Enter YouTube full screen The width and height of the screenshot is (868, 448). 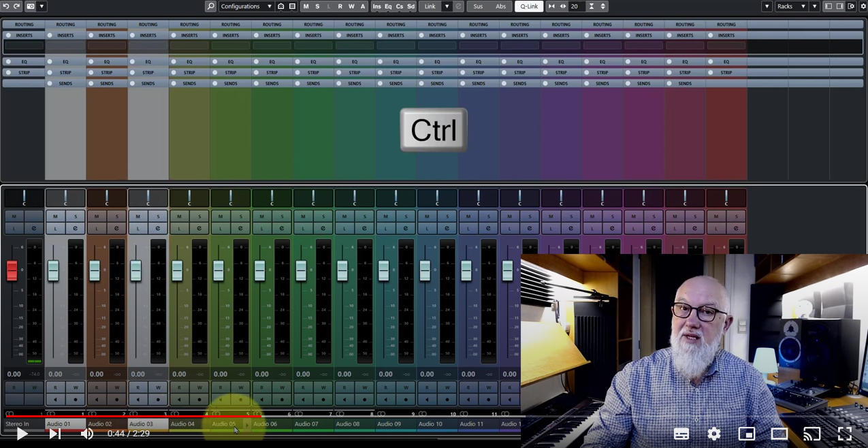point(844,434)
